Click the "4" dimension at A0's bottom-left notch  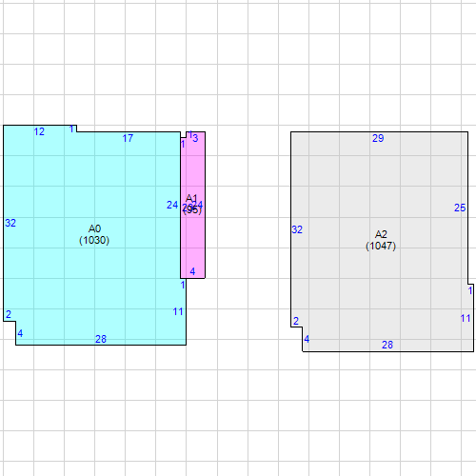tap(20, 333)
